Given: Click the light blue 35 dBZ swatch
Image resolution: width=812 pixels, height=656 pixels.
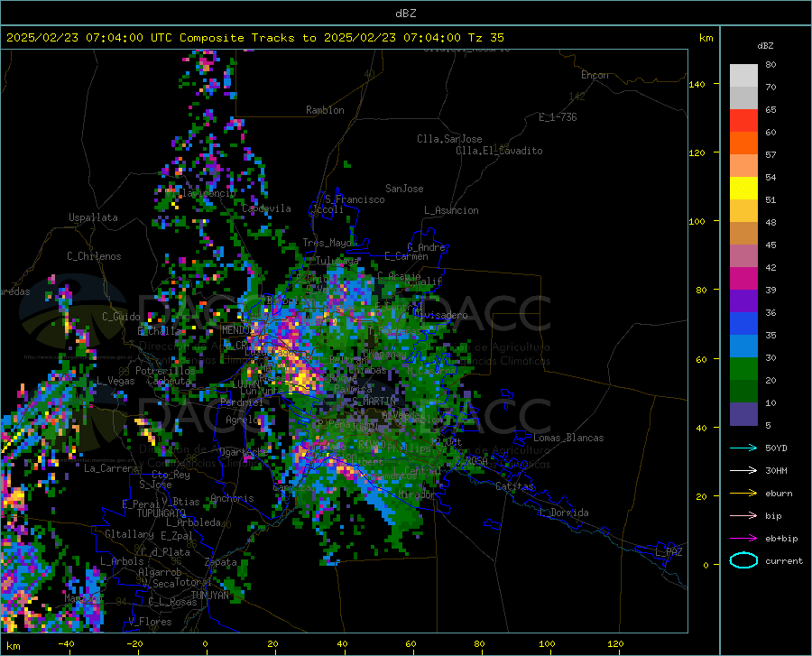Looking at the screenshot, I should pos(743,346).
